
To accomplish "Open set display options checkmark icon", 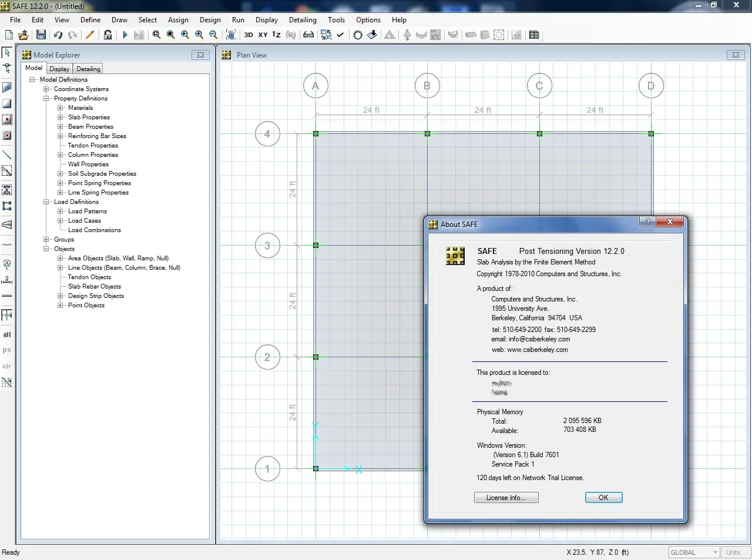I will pos(340,35).
